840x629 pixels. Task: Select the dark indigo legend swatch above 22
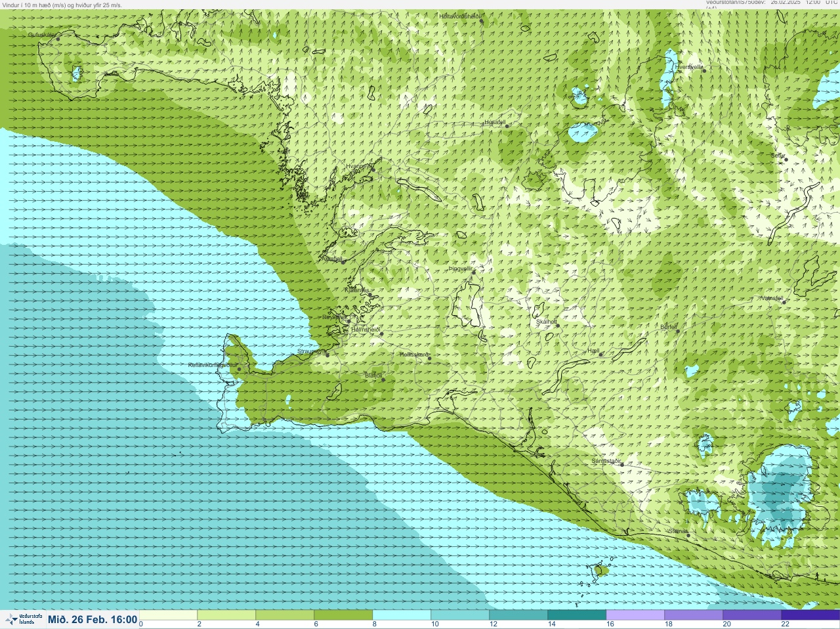coord(810,615)
